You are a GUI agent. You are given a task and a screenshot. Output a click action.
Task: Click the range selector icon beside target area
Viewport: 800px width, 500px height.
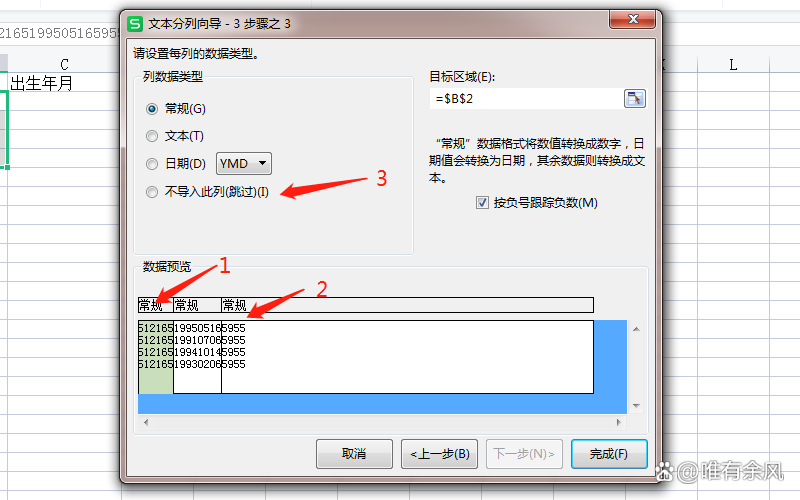point(635,98)
